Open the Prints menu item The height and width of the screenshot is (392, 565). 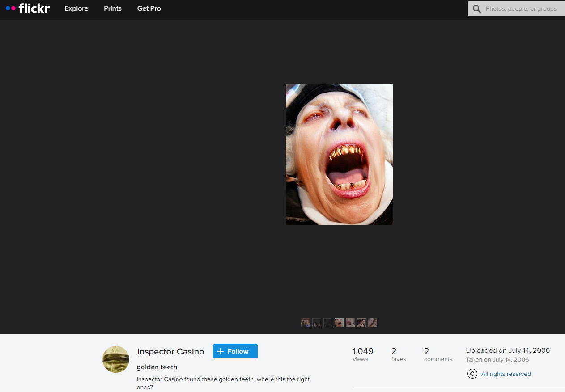(x=113, y=8)
